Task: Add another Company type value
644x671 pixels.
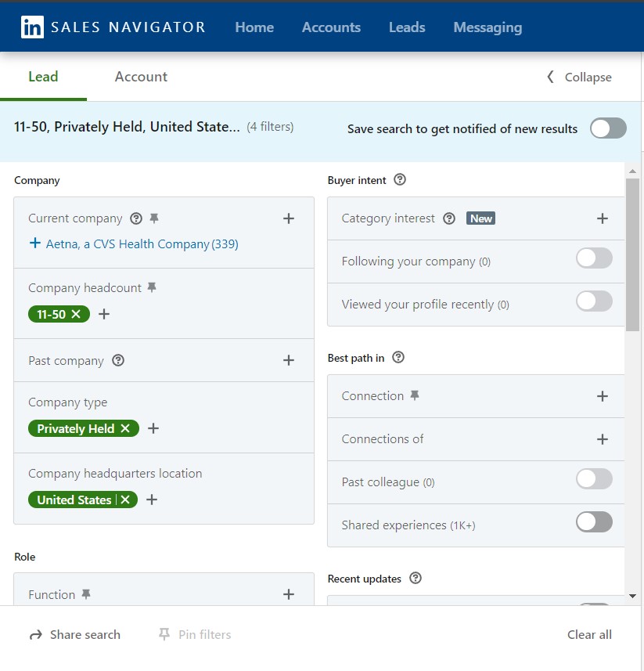Action: click(x=153, y=428)
